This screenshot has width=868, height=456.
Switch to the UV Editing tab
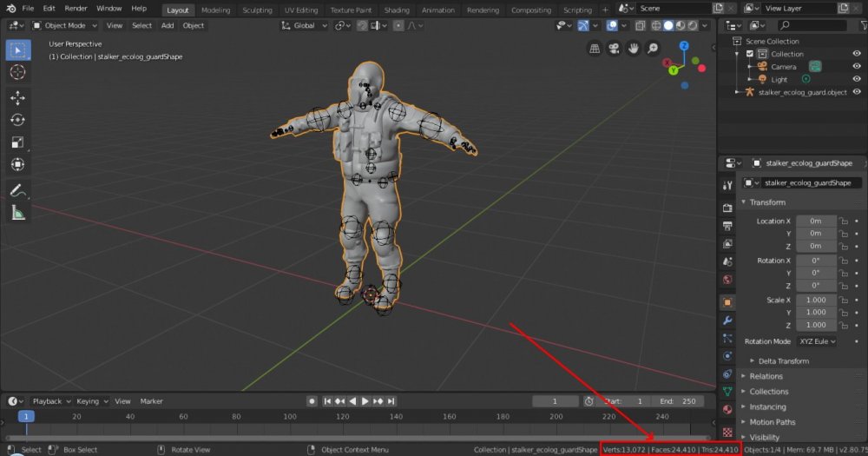300,10
